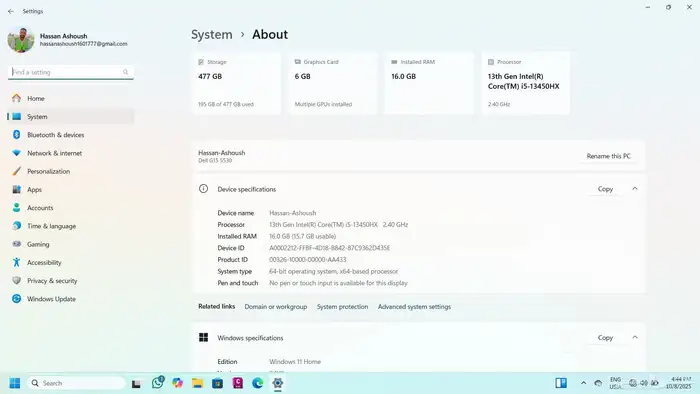
Task: Open the taskbar clock and date
Action: click(x=679, y=383)
